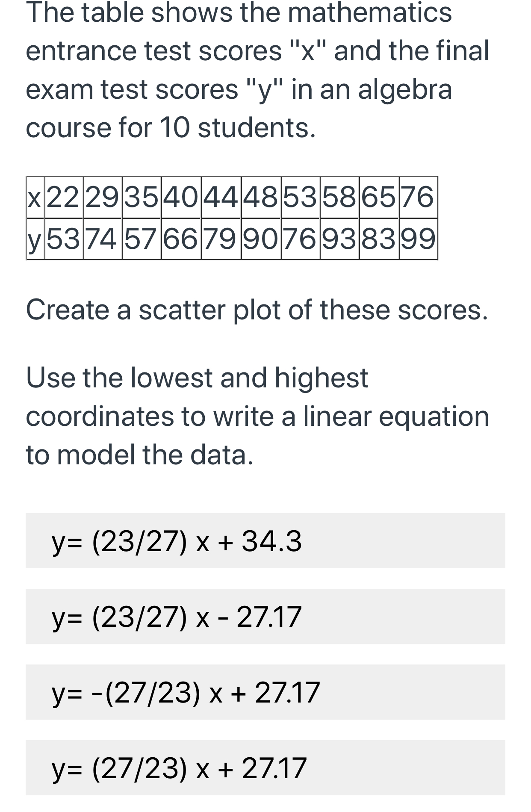Click table cell with y value 99
This screenshot has height=812, width=531.
(x=418, y=239)
